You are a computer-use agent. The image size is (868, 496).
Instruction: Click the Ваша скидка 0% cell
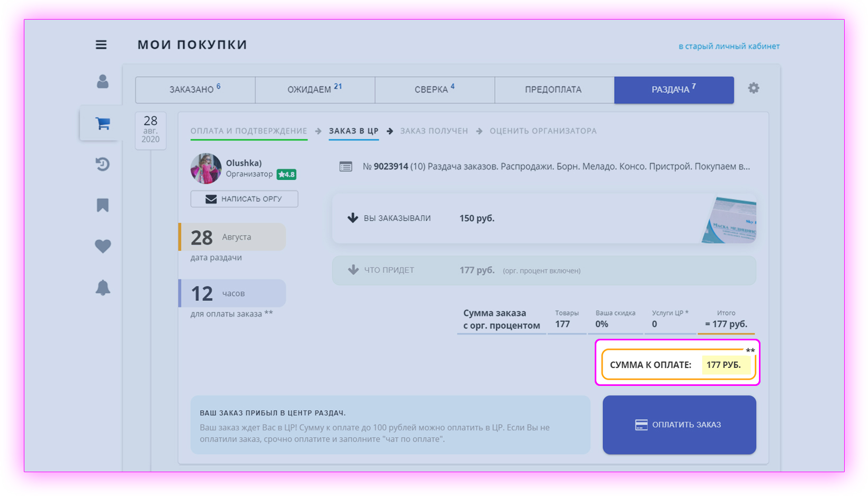click(615, 320)
